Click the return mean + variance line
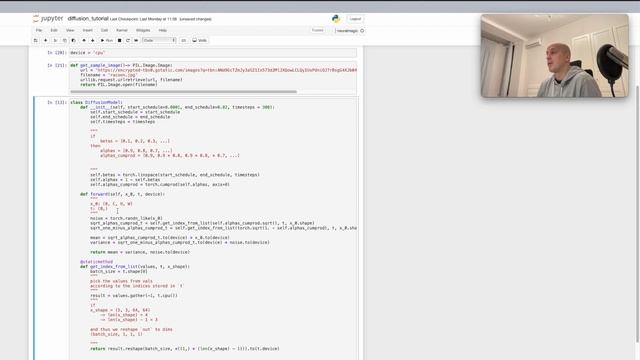Image resolution: width=640 pixels, height=360 pixels. (140, 252)
